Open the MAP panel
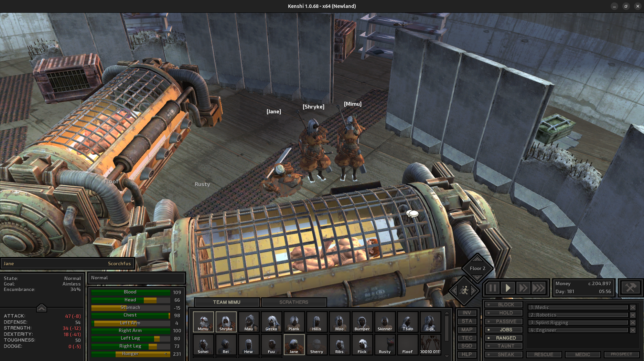 [x=467, y=330]
